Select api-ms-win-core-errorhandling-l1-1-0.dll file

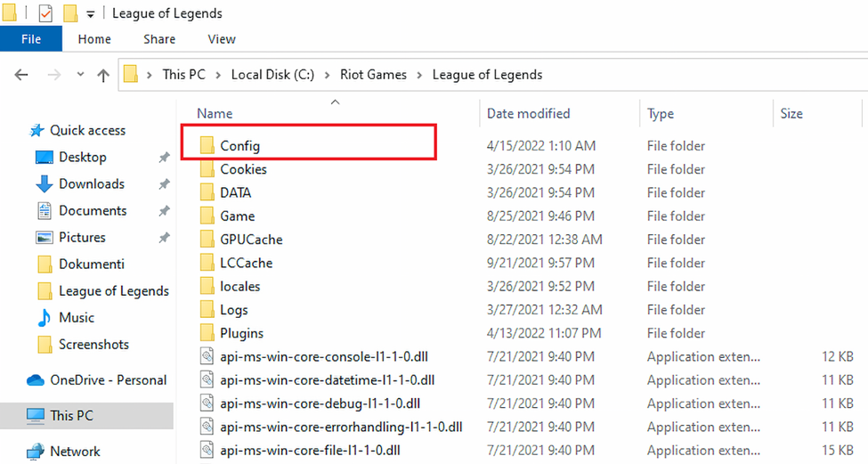click(341, 427)
